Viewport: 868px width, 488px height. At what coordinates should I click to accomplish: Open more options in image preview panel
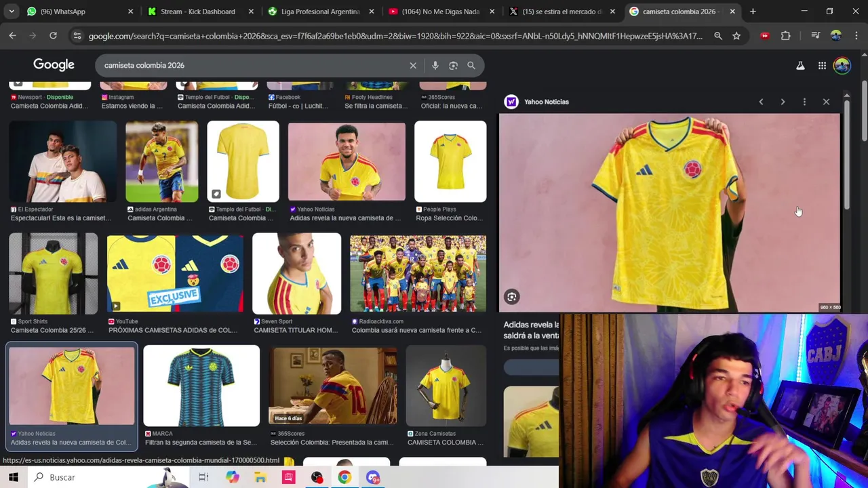pos(804,102)
